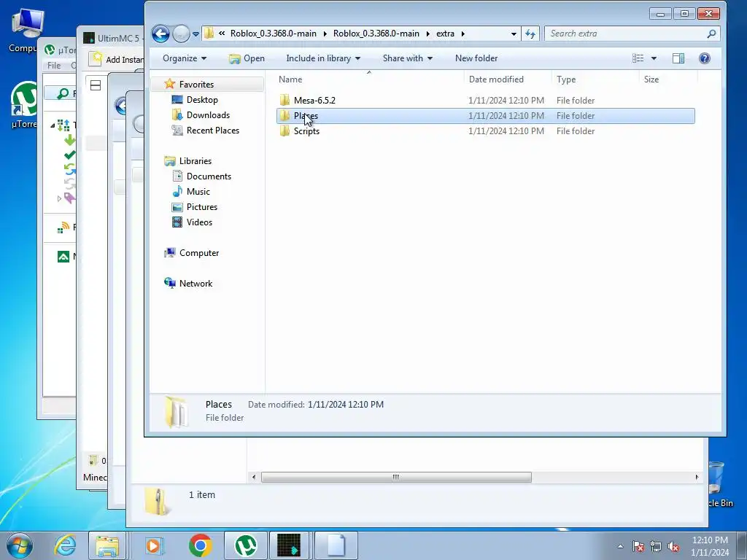Select Network in navigation pane
Image resolution: width=747 pixels, height=560 pixels.
pos(196,284)
